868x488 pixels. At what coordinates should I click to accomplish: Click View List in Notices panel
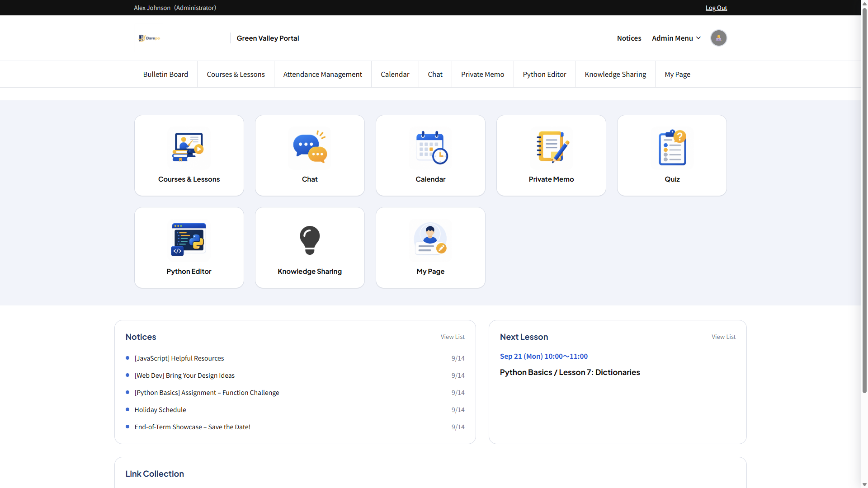pyautogui.click(x=453, y=337)
